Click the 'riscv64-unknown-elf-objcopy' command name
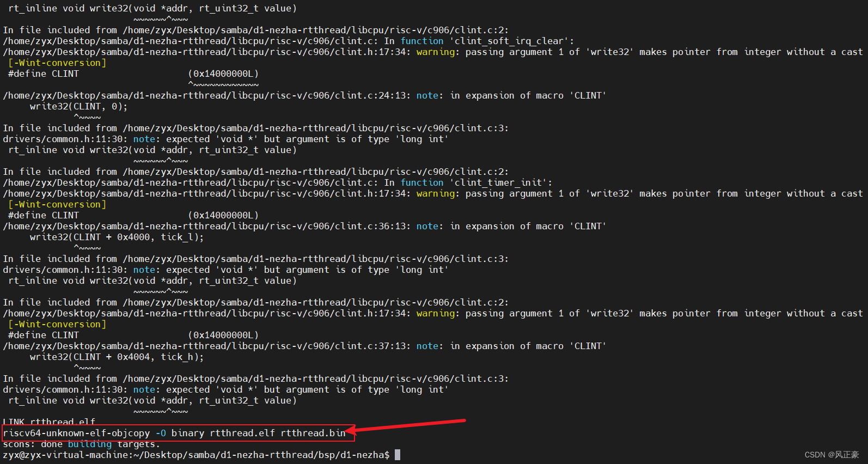Screen dimensions: 868x464 click(x=76, y=433)
